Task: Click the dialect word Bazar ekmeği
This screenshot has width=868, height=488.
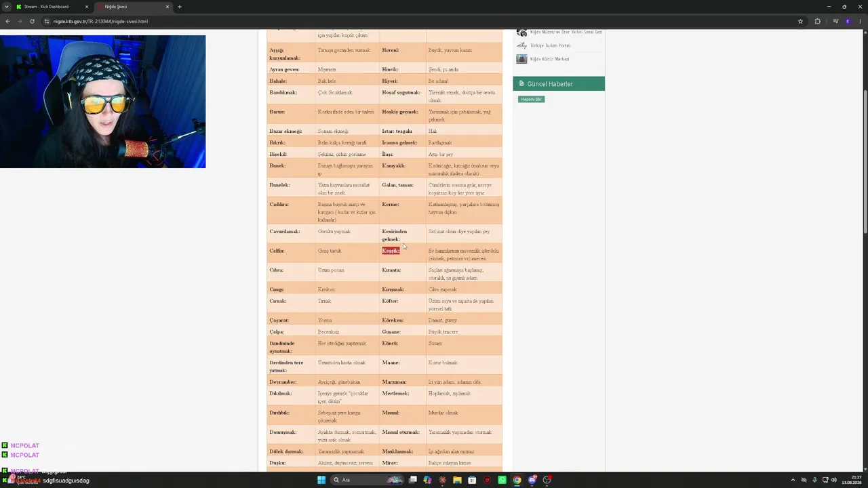Action: click(285, 131)
